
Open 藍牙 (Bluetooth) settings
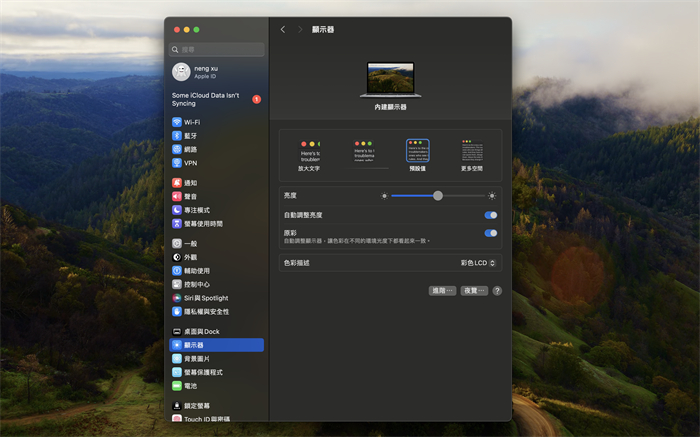190,136
